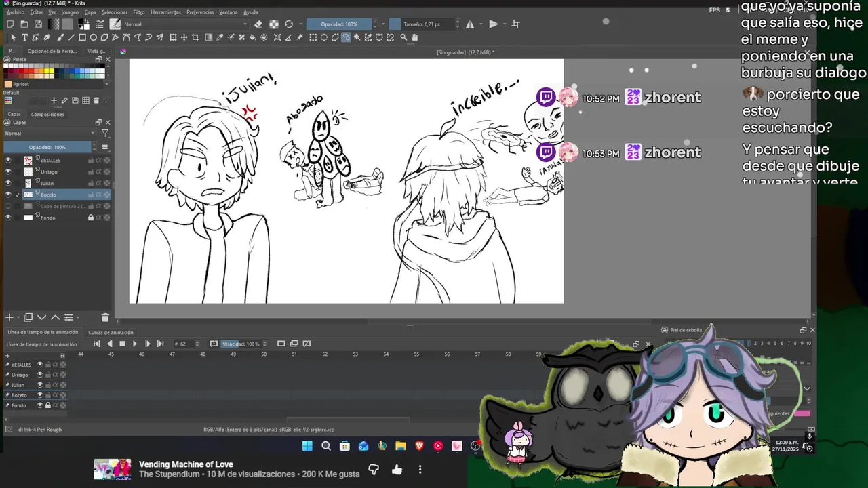868x488 pixels.
Task: Toggle dETALLES visibility in the timeline
Action: 39,365
